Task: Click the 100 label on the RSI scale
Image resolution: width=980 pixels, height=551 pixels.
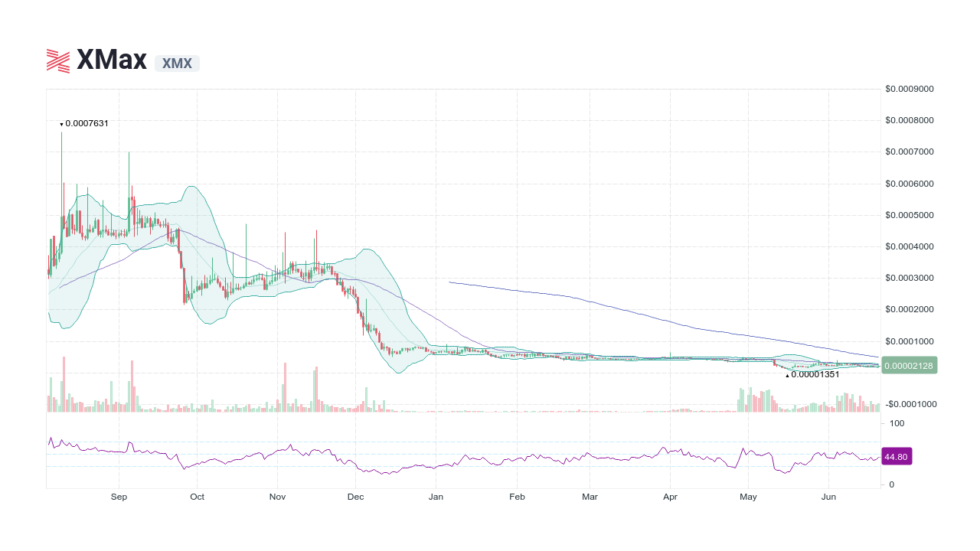Action: [x=896, y=423]
